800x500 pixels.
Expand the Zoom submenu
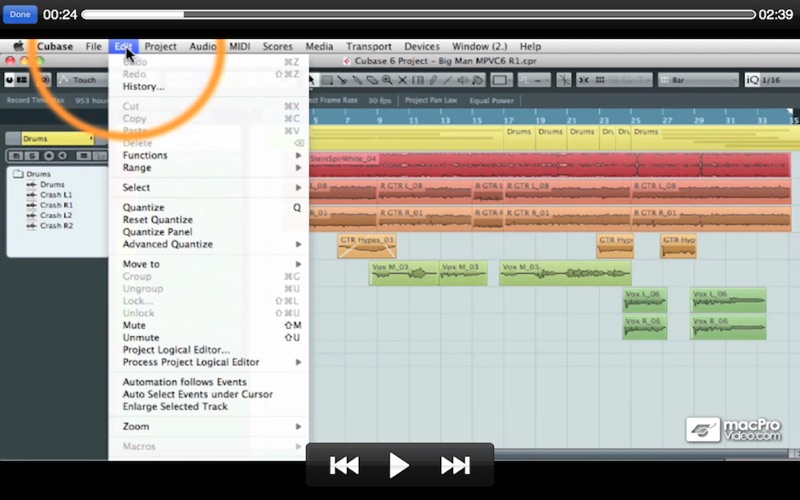210,426
